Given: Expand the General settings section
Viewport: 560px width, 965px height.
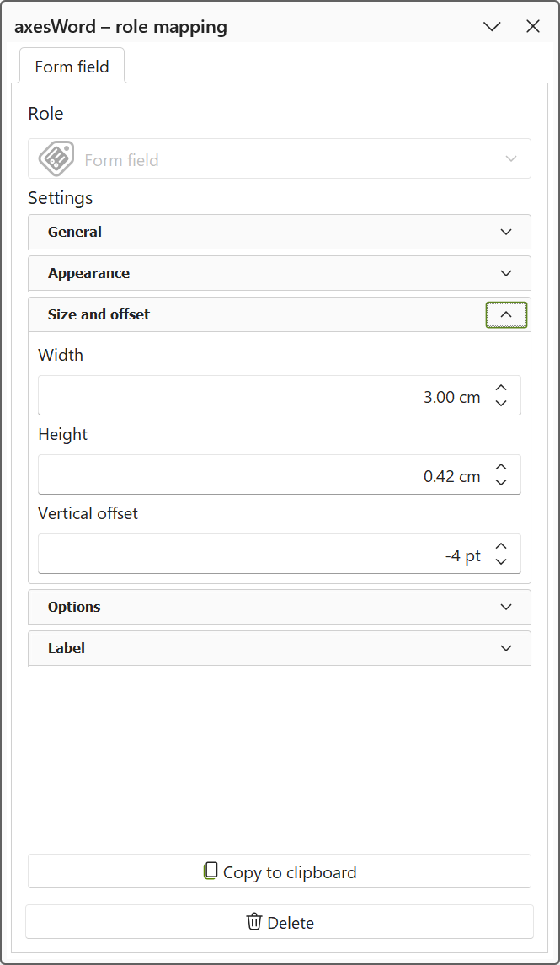Looking at the screenshot, I should pyautogui.click(x=280, y=232).
